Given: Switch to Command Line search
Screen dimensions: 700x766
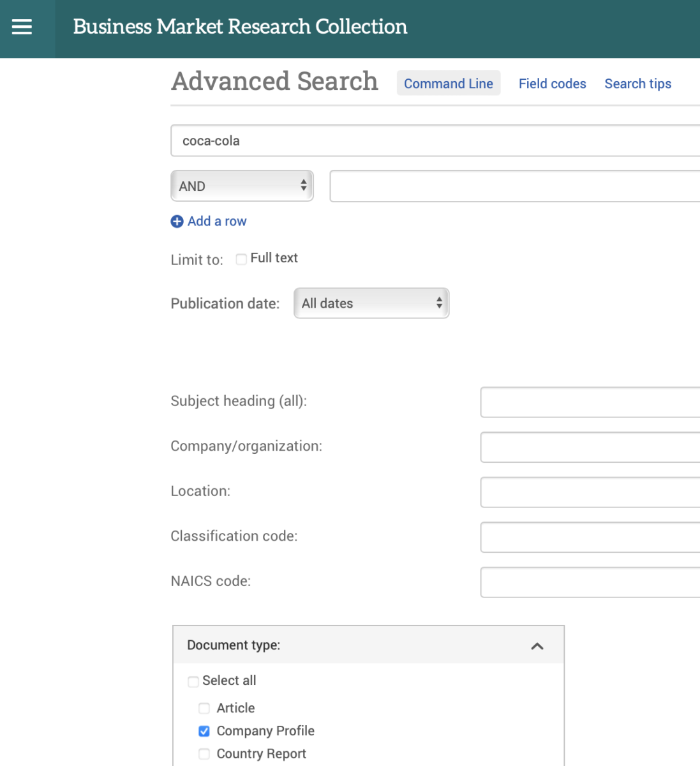Looking at the screenshot, I should (x=448, y=84).
